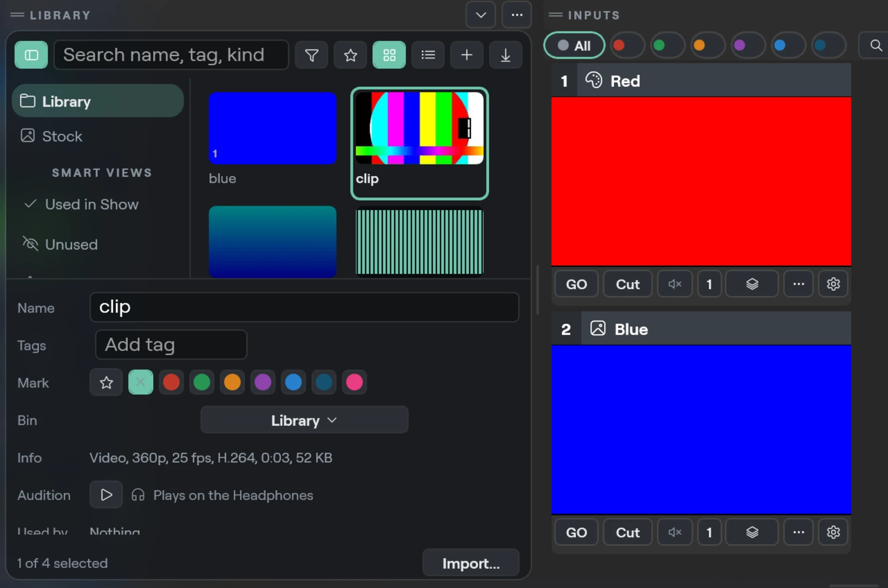The width and height of the screenshot is (888, 588).
Task: Switch library to list view
Action: [428, 55]
